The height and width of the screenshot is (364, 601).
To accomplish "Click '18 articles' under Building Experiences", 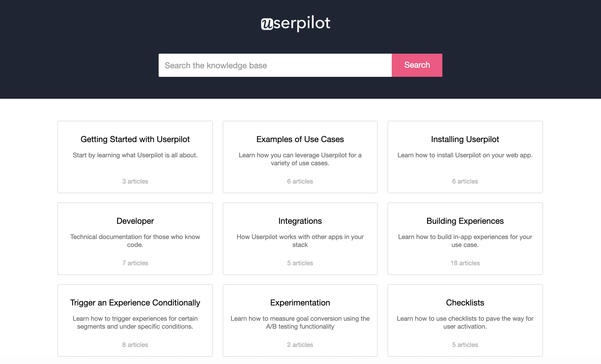I will point(465,263).
